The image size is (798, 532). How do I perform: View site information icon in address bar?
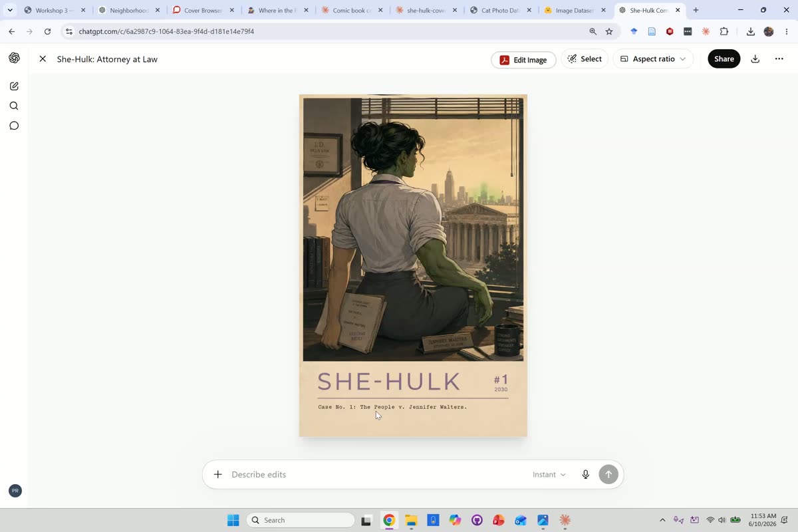69,31
